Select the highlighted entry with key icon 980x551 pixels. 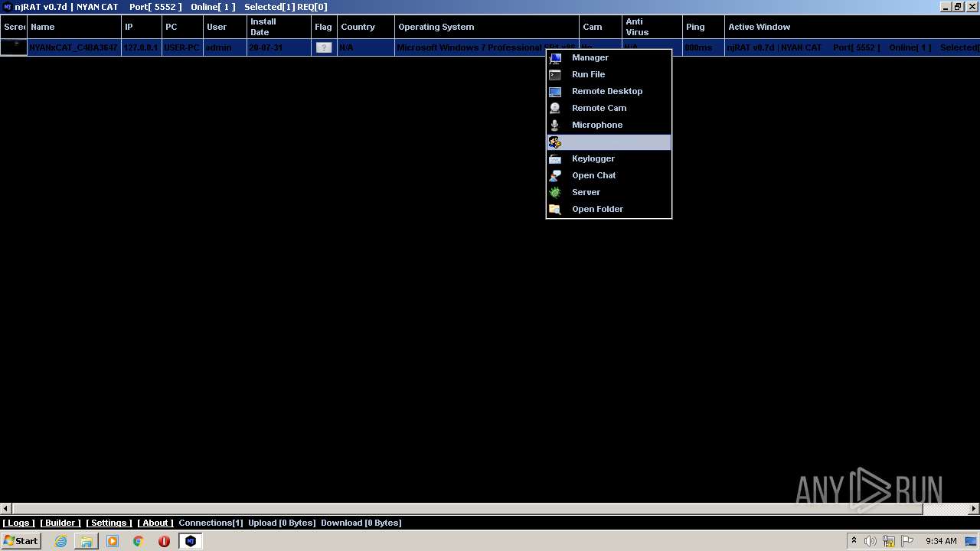[609, 142]
